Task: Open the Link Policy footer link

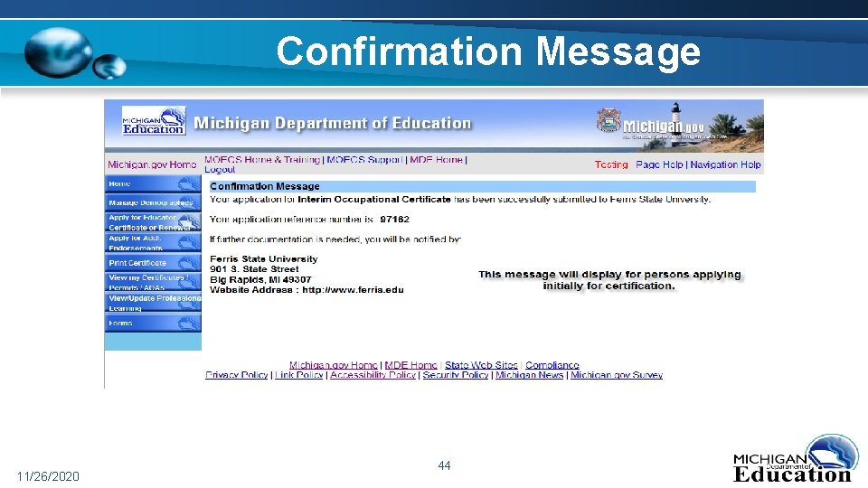Action: [299, 374]
